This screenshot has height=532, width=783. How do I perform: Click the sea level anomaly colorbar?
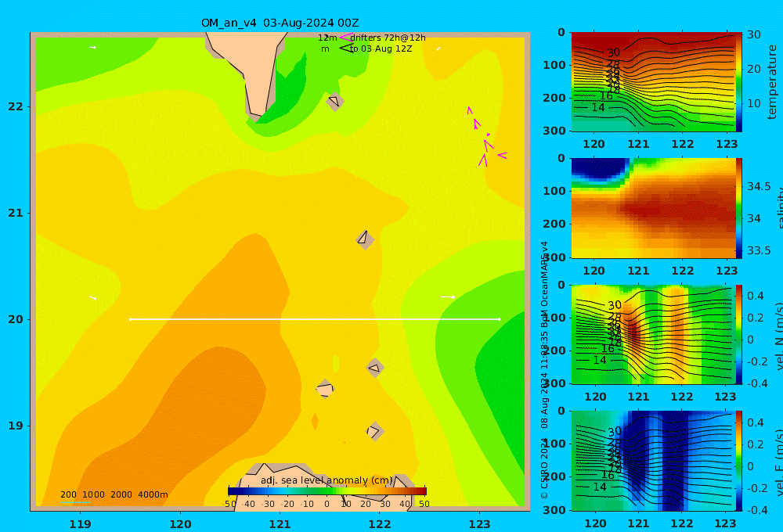pyautogui.click(x=327, y=491)
